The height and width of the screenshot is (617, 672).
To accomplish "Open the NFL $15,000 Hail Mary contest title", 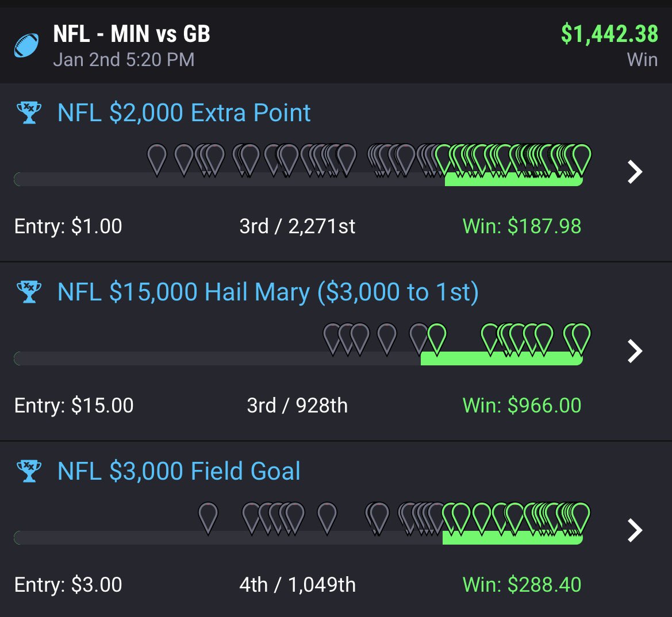I will coord(268,292).
